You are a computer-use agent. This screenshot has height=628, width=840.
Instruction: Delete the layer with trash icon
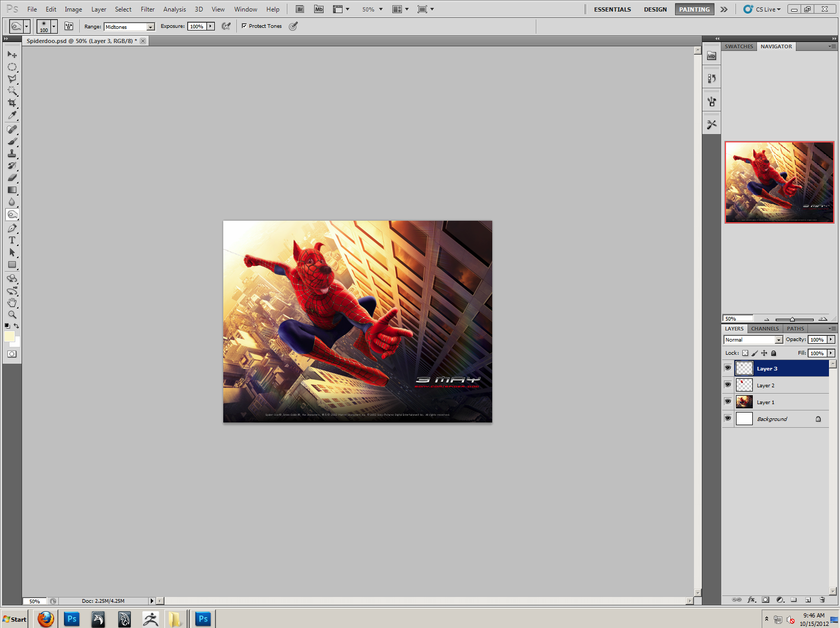(x=822, y=600)
